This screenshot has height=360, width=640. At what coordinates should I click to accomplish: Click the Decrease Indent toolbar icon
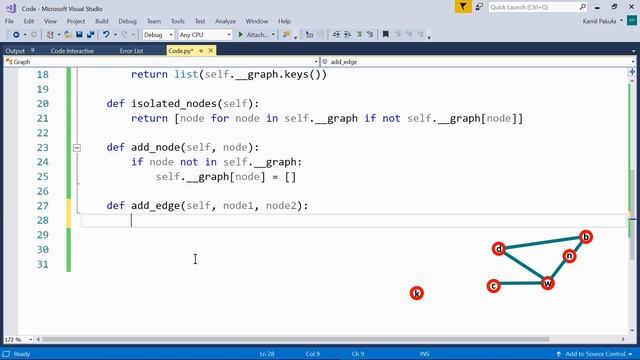[x=336, y=35]
